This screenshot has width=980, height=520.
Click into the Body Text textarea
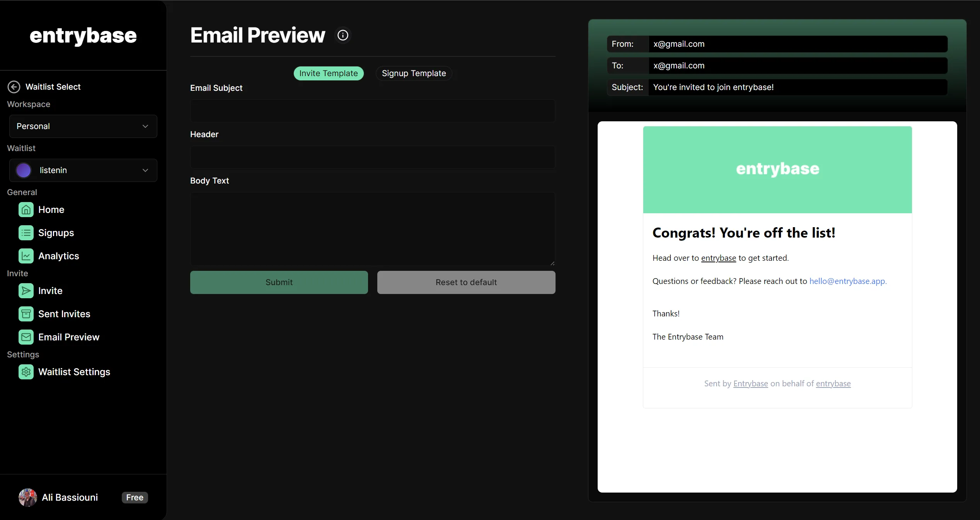pyautogui.click(x=372, y=229)
